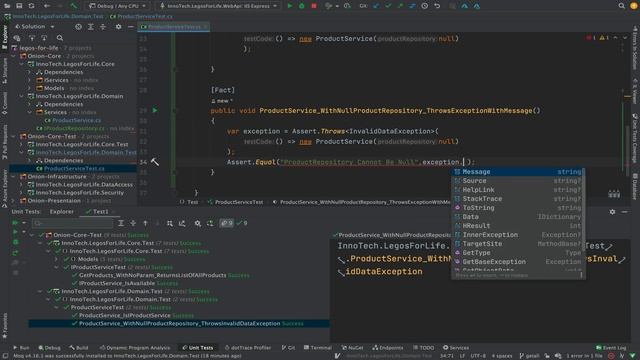640x360 pixels.
Task: Click the Solution panel settings gear icon
Action: [x=118, y=27]
